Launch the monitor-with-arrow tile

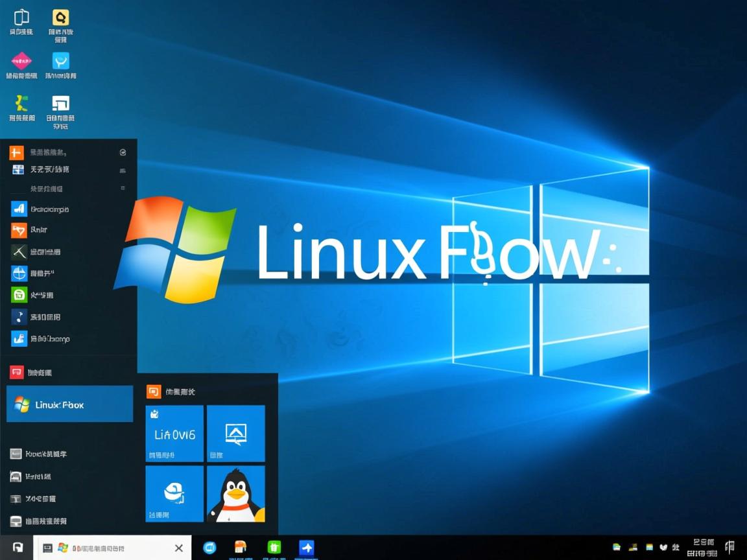coord(236,433)
